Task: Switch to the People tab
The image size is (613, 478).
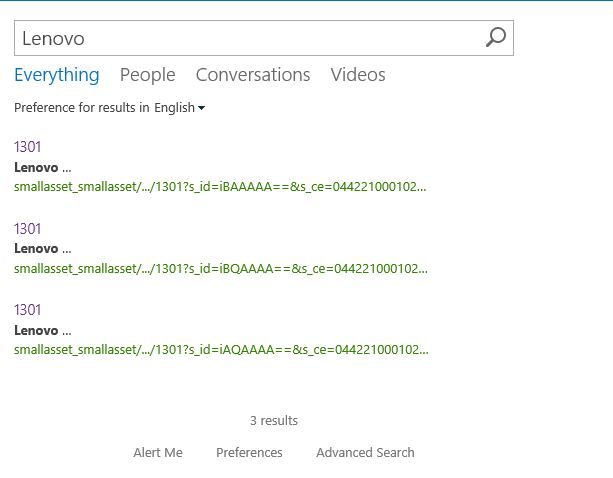Action: tap(147, 75)
